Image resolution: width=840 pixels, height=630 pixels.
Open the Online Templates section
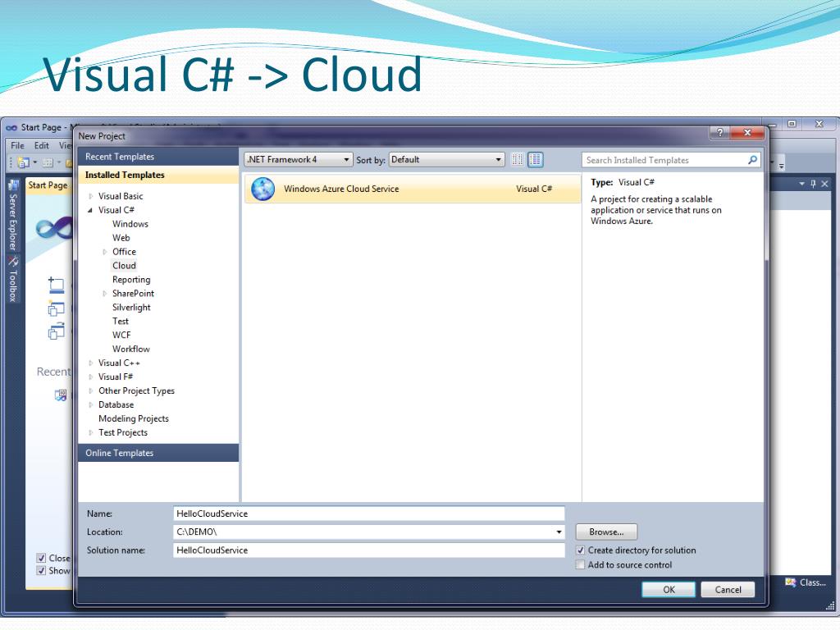(x=158, y=453)
